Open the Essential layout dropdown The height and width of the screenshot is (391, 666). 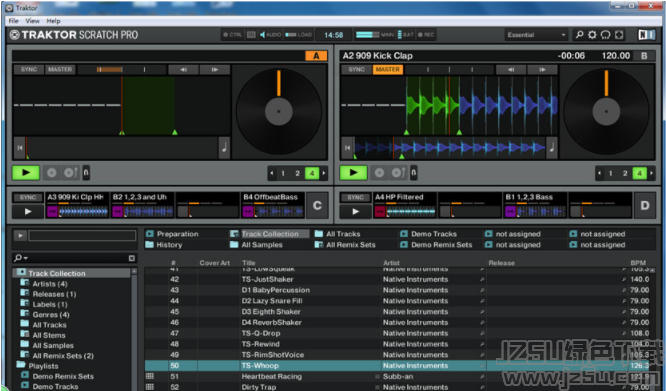coord(536,35)
